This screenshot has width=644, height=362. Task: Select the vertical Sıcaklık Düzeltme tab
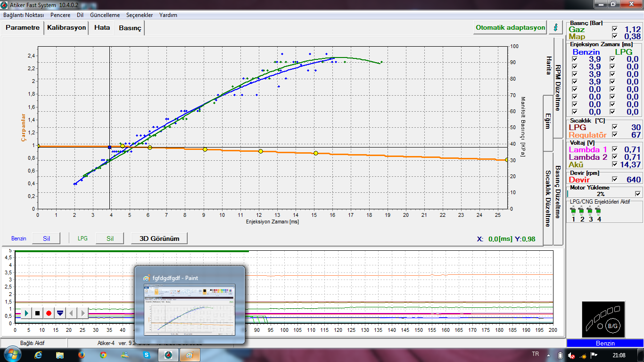click(x=548, y=198)
